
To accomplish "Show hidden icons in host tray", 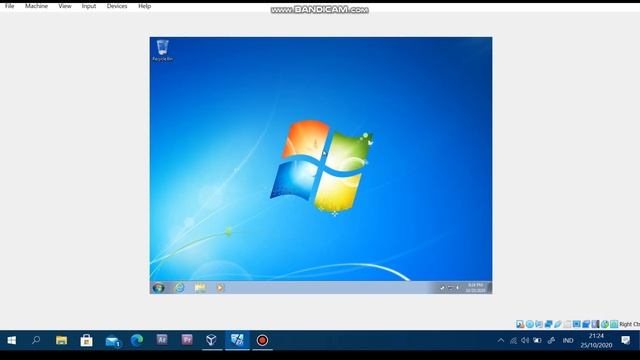I will tap(501, 340).
